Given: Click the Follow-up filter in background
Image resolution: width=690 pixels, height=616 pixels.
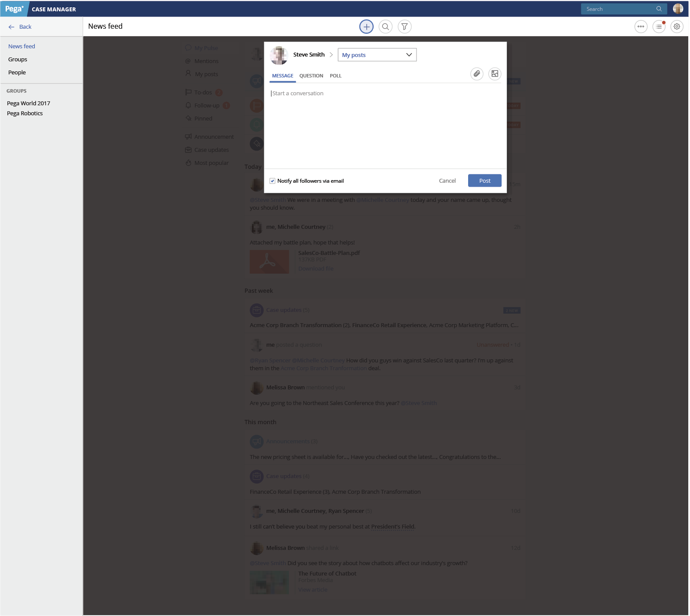Looking at the screenshot, I should [207, 106].
